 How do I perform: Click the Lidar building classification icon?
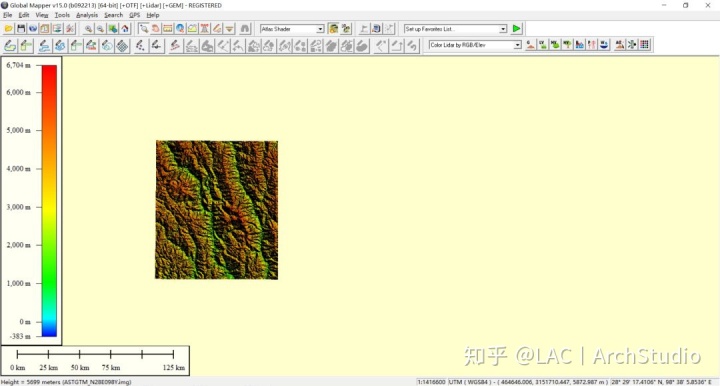[579, 45]
